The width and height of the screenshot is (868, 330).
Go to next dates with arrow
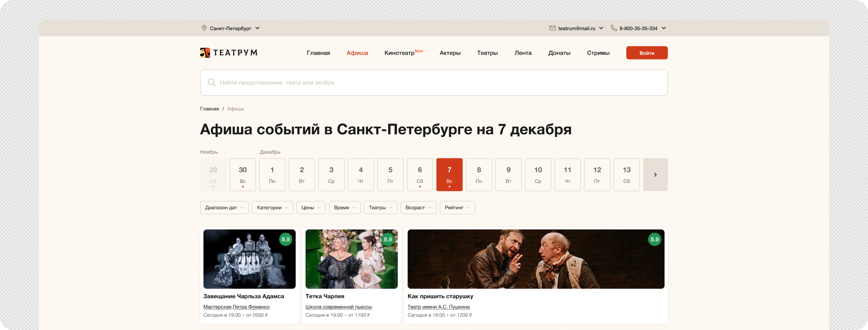tap(655, 175)
